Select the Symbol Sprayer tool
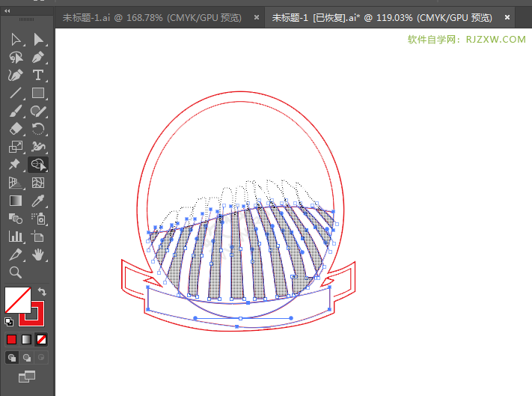 (38, 219)
